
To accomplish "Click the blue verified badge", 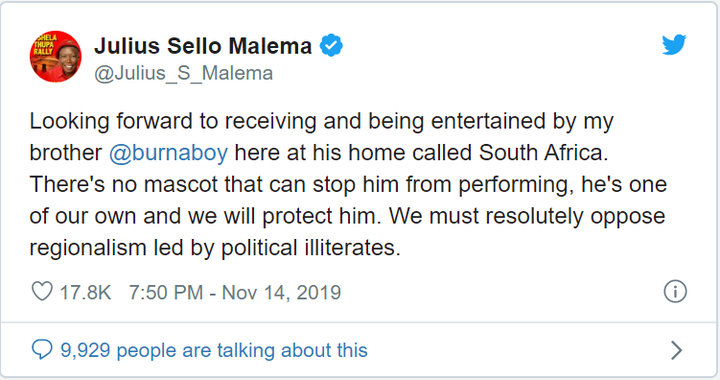I will 331,45.
